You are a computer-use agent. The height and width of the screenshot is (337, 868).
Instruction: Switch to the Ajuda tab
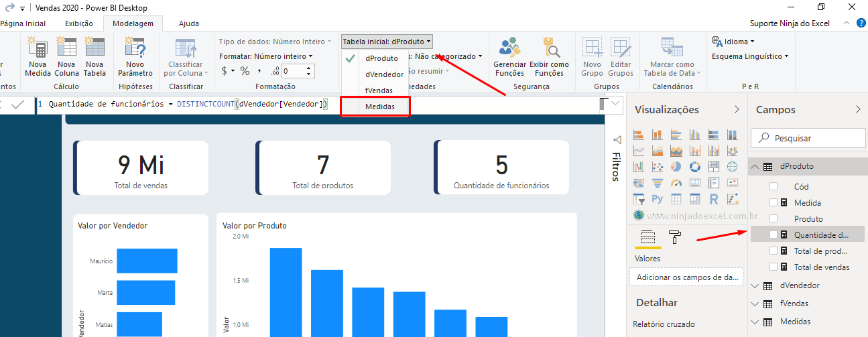pyautogui.click(x=189, y=23)
